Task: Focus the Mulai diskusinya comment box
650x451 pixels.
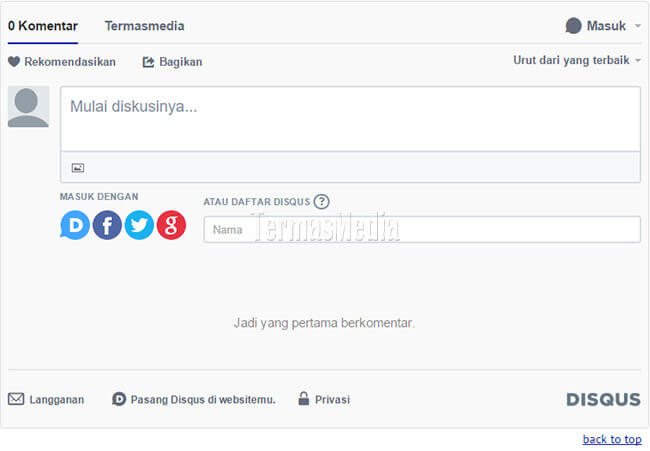Action: click(x=350, y=119)
